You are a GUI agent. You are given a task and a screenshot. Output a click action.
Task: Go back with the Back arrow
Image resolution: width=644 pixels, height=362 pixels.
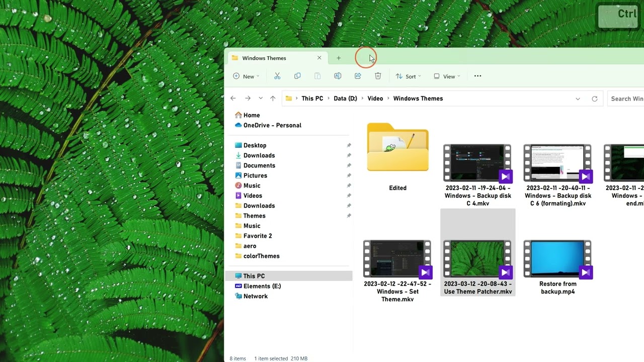click(x=233, y=99)
